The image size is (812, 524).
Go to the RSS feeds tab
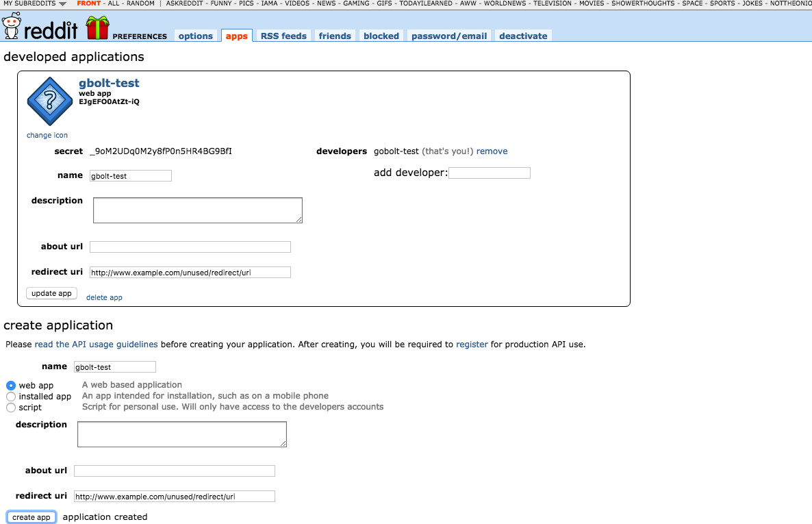(x=283, y=36)
